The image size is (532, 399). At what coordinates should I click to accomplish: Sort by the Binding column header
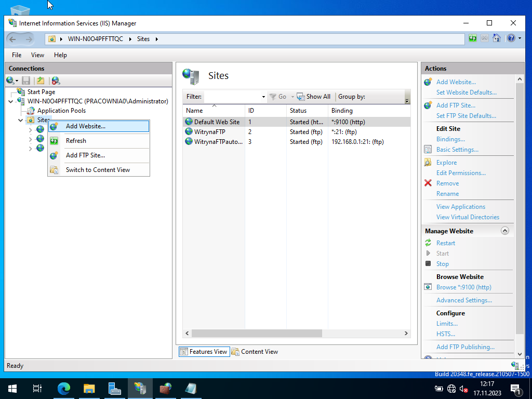pos(369,111)
